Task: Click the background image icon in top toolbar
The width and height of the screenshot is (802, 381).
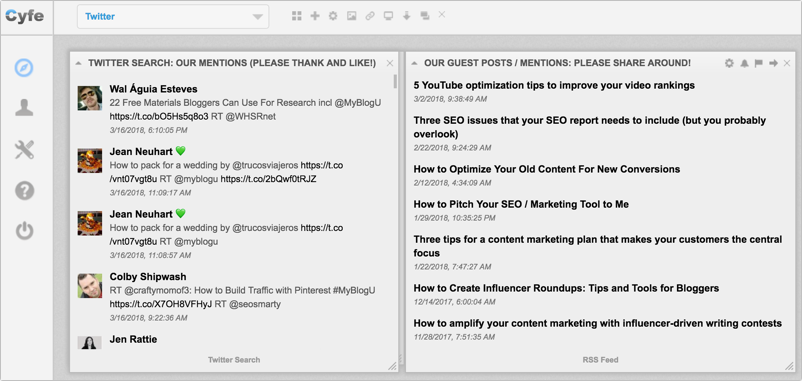Action: (x=351, y=16)
